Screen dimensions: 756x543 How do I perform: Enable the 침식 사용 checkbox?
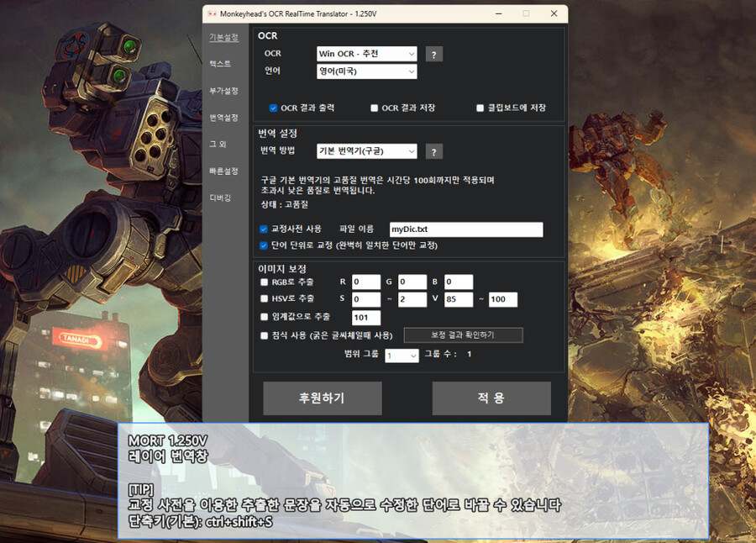[x=265, y=335]
